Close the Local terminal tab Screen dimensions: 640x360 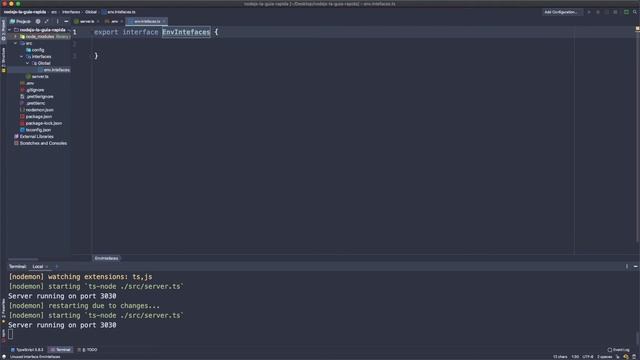[x=47, y=267]
